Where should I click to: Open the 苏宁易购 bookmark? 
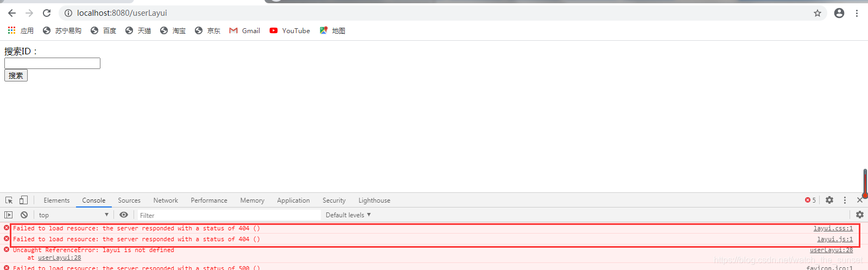click(x=62, y=30)
